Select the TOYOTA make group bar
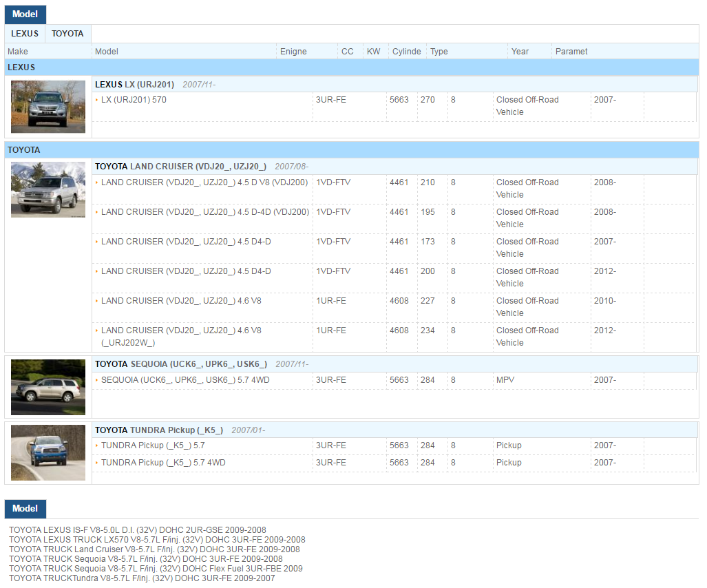707x588 pixels. 352,149
